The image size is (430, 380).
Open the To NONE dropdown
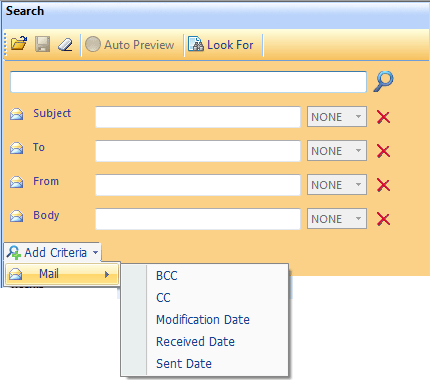(337, 151)
